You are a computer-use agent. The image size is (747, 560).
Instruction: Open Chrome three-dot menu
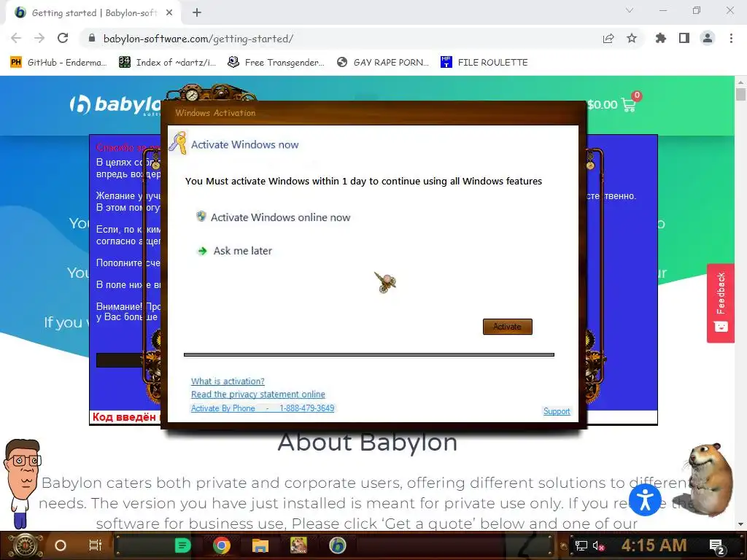tap(731, 38)
